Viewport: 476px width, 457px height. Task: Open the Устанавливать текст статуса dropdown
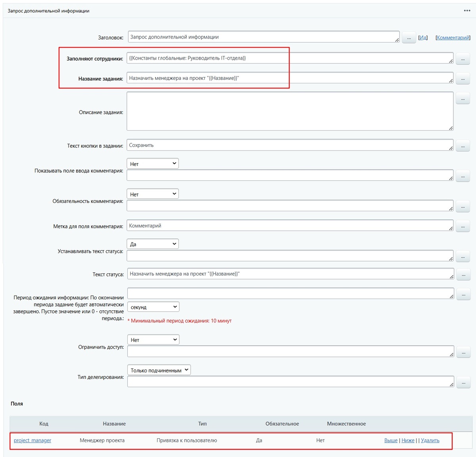153,244
